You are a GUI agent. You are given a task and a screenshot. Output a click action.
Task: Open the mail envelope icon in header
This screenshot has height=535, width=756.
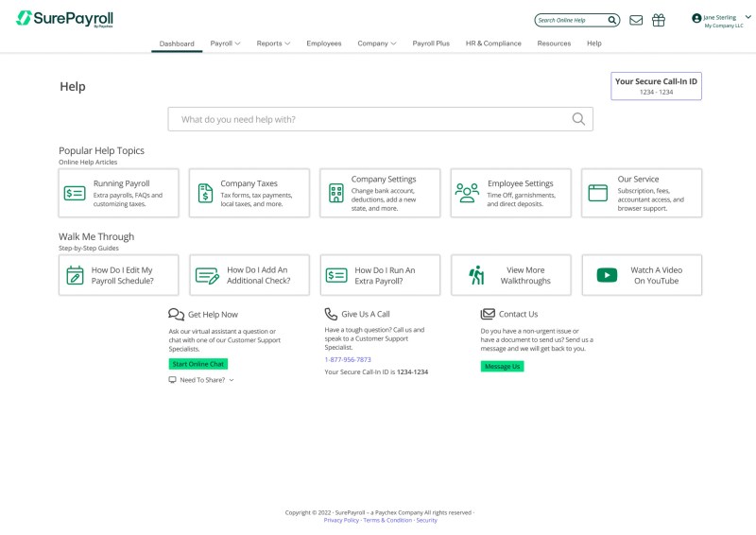(x=636, y=20)
